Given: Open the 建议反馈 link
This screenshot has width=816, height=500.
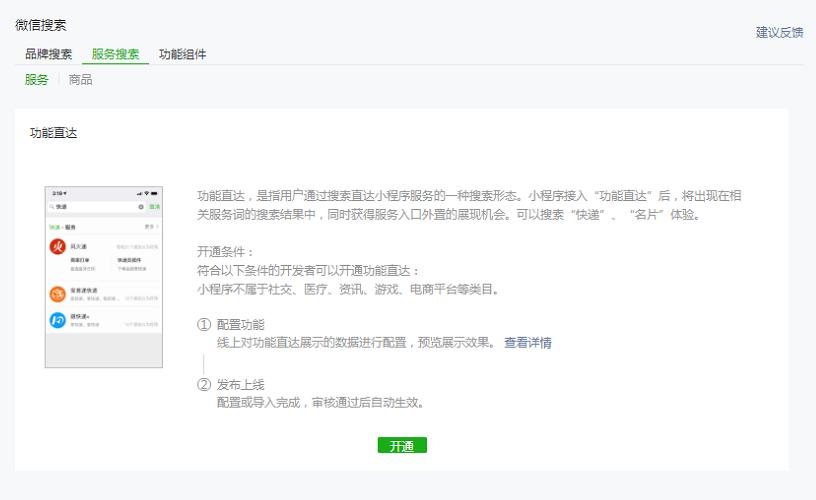Looking at the screenshot, I should click(x=780, y=32).
